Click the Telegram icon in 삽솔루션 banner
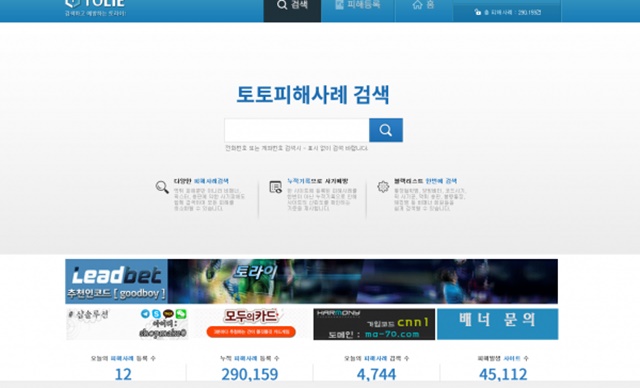The image size is (640, 388). [x=145, y=314]
